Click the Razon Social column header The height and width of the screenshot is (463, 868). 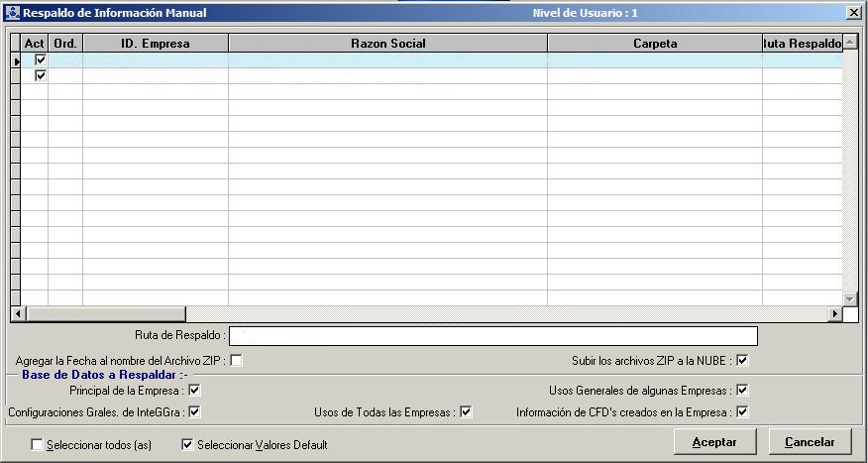pyautogui.click(x=387, y=44)
